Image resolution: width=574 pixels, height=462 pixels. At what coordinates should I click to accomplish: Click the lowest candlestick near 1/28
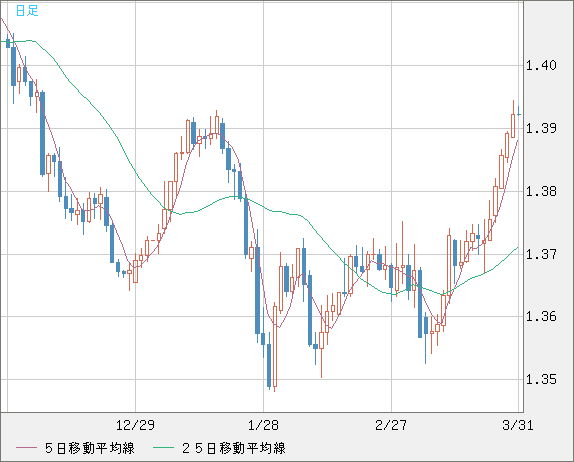275,346
